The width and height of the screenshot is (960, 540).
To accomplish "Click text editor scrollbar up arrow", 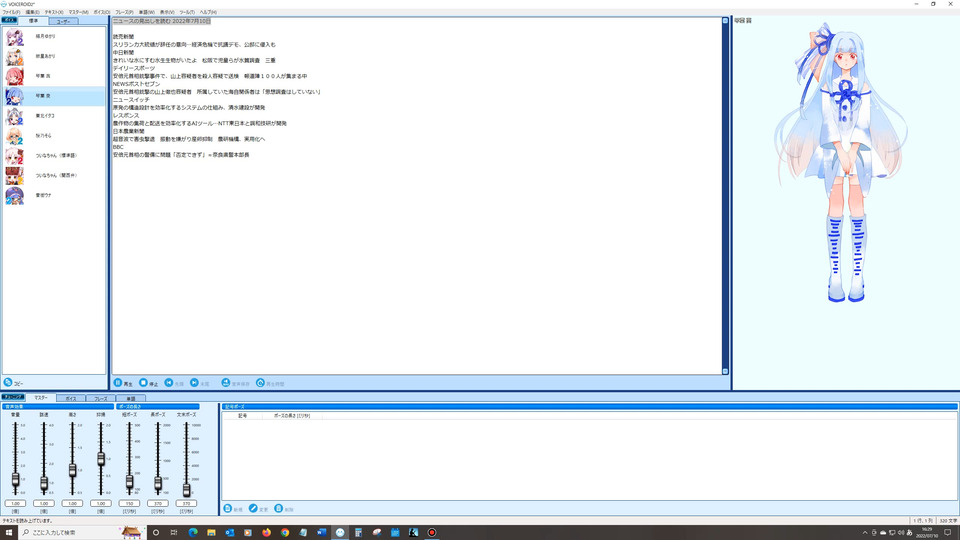I will pyautogui.click(x=726, y=21).
